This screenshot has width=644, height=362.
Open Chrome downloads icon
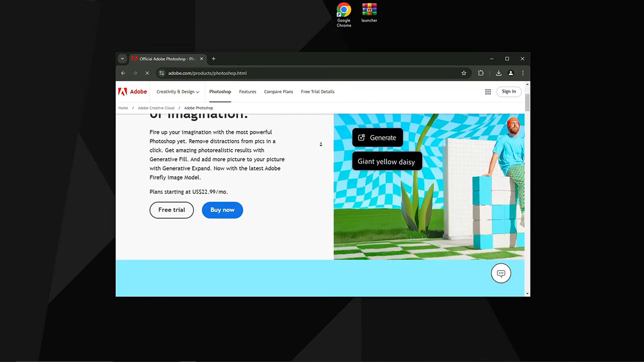(x=499, y=73)
